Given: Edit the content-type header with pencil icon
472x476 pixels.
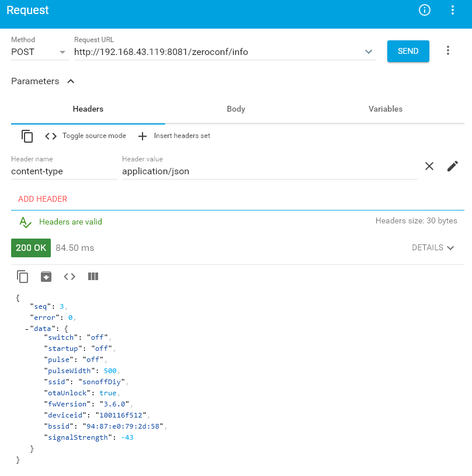Looking at the screenshot, I should (452, 166).
